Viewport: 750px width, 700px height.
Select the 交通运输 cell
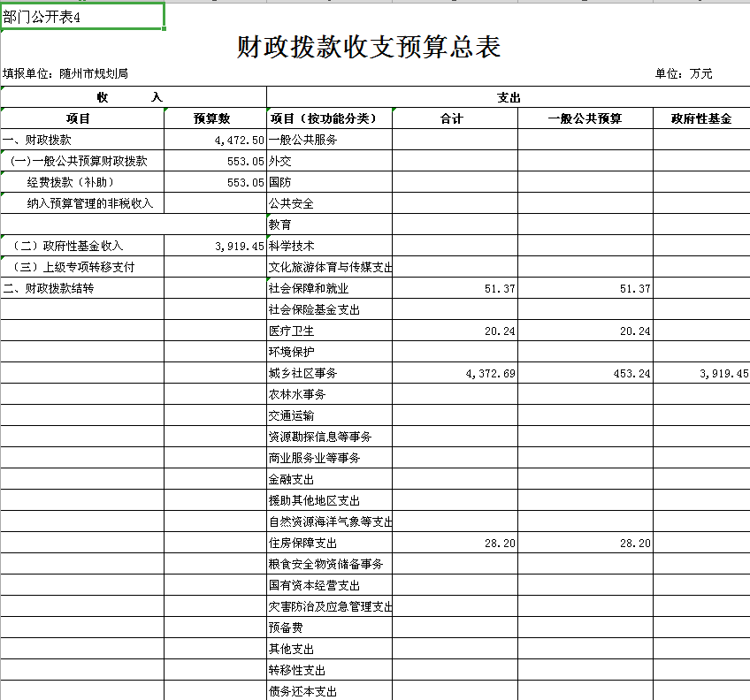tap(330, 415)
